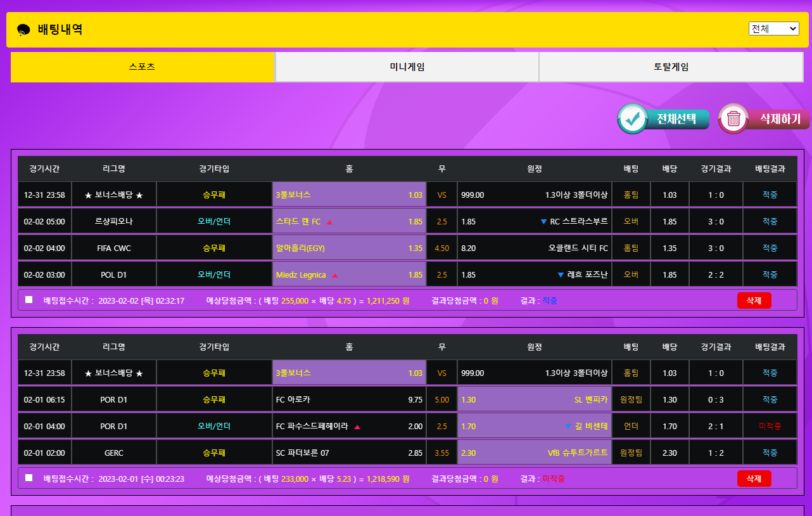Check the box for the 00:23:23 bet slip
Screen dimensions: 812x516
(x=29, y=478)
